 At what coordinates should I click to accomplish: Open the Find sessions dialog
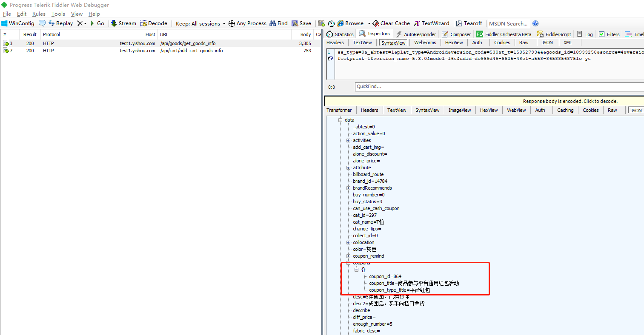tap(278, 23)
